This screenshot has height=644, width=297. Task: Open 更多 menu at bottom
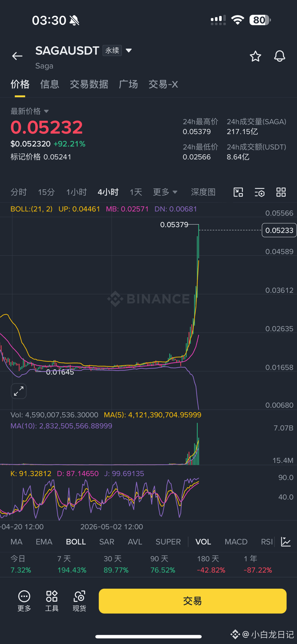pyautogui.click(x=24, y=601)
